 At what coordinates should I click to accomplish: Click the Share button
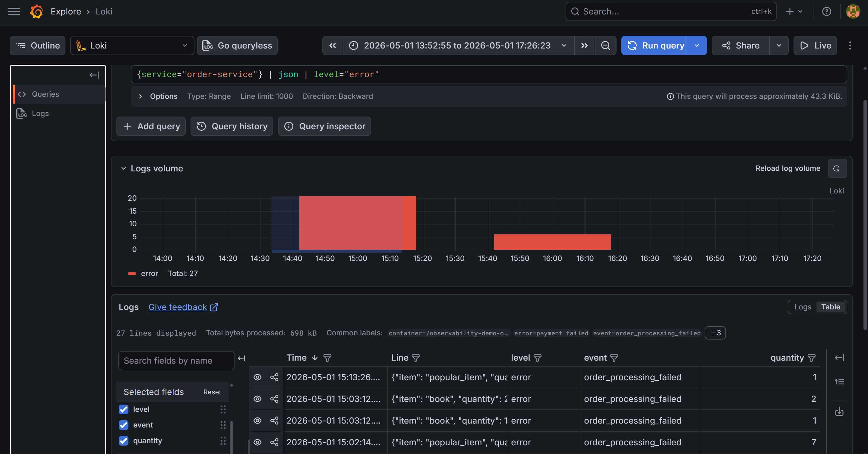pos(741,45)
